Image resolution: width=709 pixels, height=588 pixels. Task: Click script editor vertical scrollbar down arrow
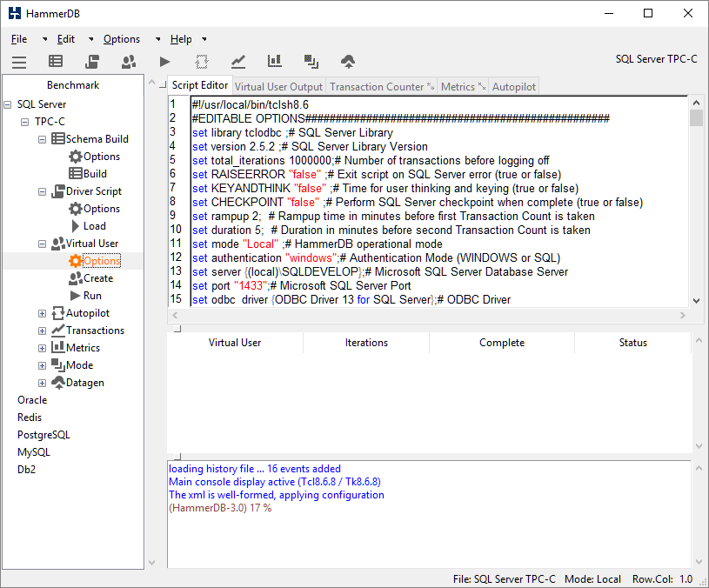coord(696,301)
